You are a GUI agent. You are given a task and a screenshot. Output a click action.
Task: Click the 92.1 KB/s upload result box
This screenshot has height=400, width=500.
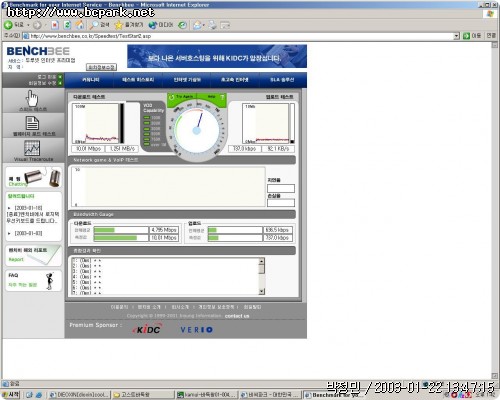(x=278, y=149)
